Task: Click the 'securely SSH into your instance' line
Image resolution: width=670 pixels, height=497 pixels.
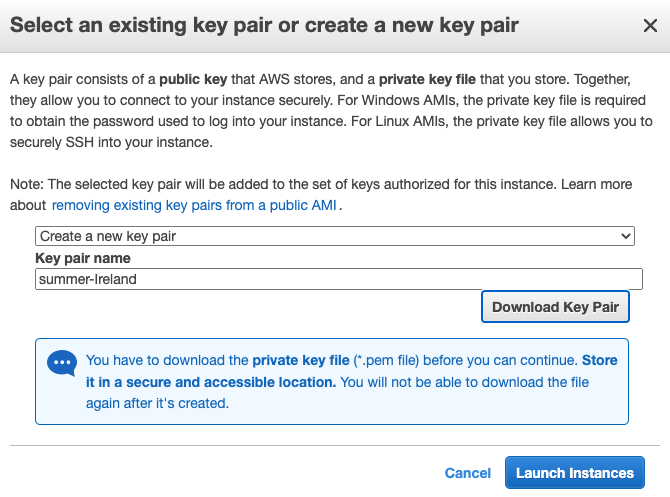Action: click(111, 142)
